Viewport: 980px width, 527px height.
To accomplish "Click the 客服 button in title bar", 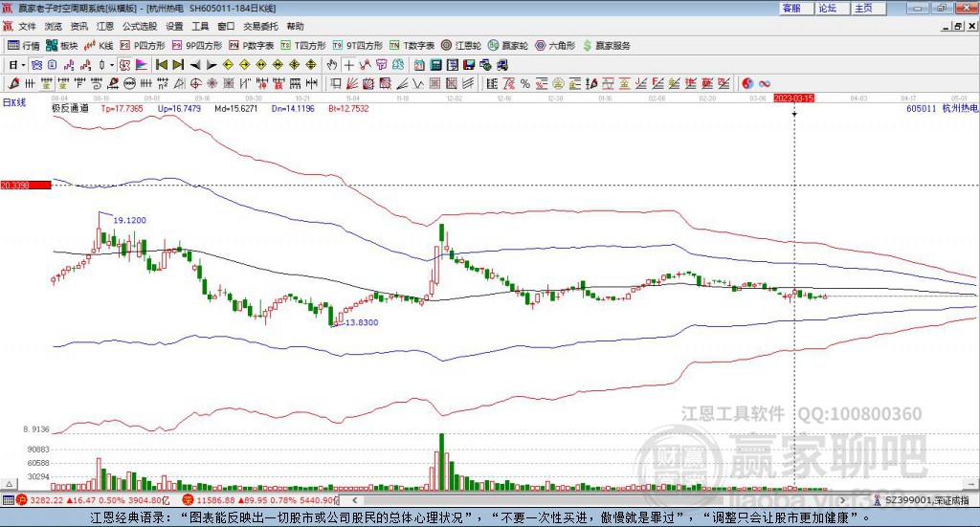I will point(795,8).
